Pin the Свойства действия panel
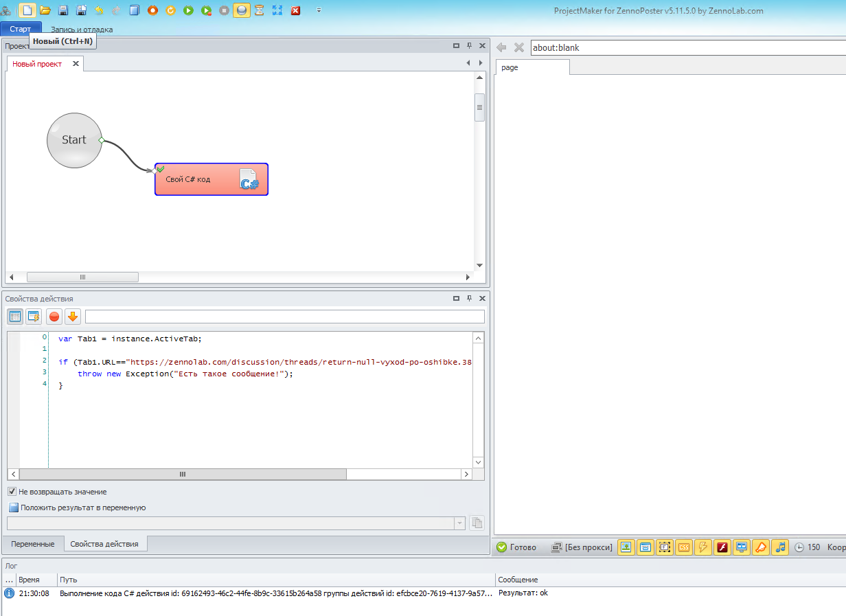846x616 pixels. 469,299
